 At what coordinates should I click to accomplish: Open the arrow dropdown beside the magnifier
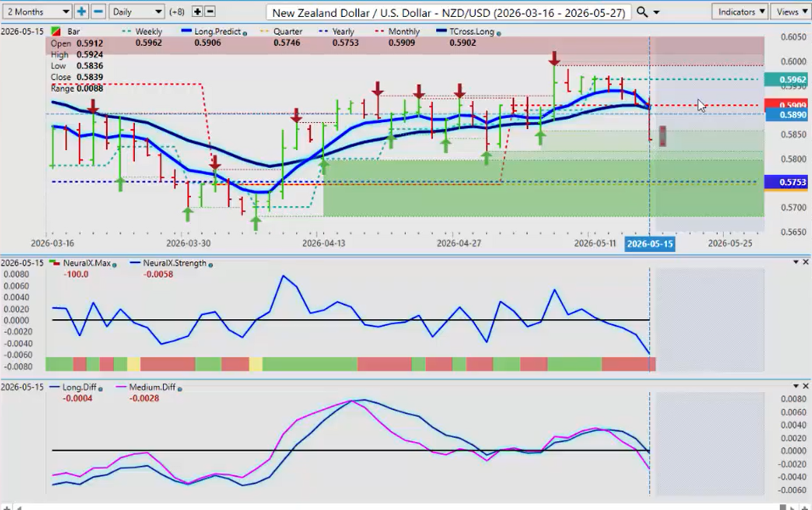[x=656, y=12]
